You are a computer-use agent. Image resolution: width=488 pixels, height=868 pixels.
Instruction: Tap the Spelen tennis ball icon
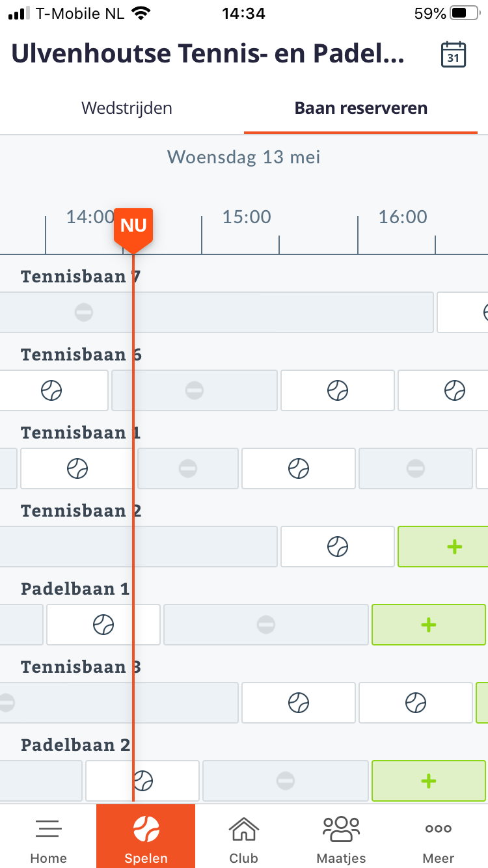[146, 829]
